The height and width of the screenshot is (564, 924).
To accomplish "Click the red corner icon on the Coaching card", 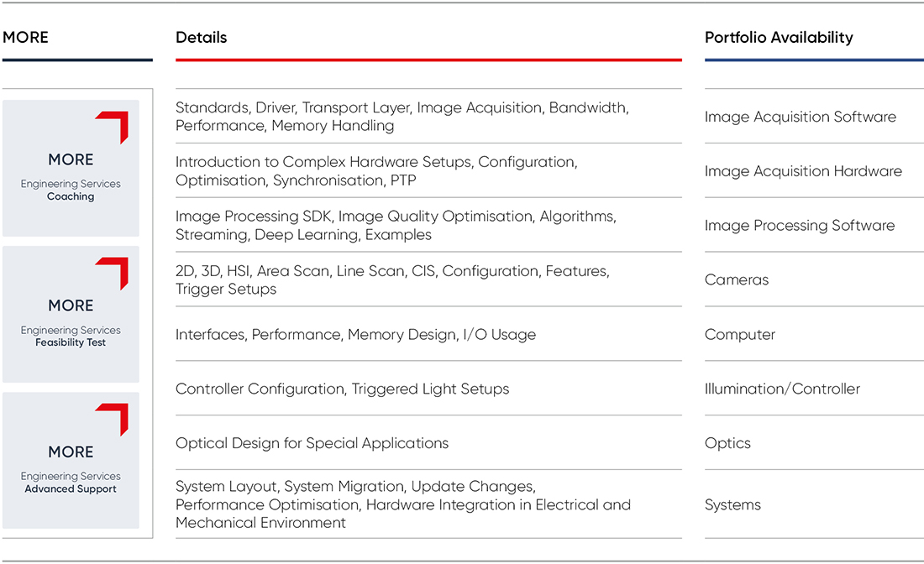I will point(115,124).
